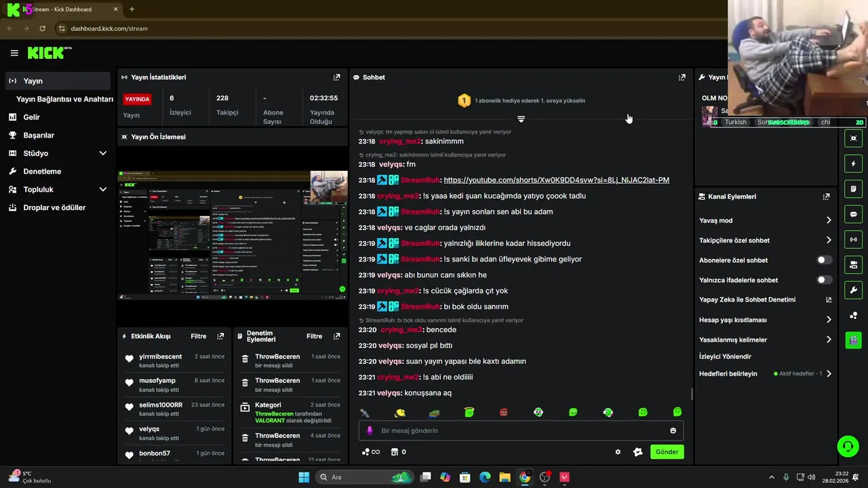
Task: Select the green halo emote
Action: [469, 412]
